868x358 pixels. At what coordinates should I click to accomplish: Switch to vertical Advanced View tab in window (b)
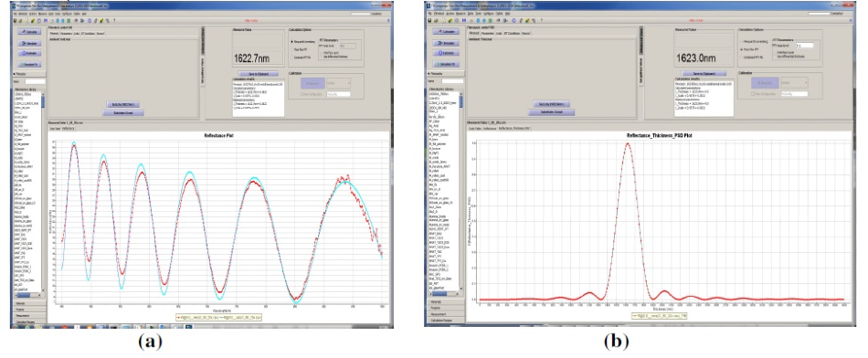641,41
